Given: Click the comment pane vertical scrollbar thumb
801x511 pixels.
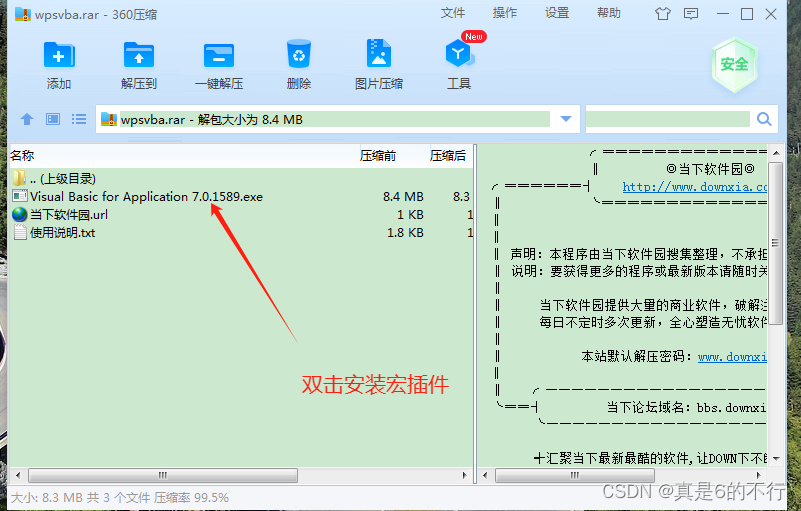Looking at the screenshot, I should click(x=775, y=243).
